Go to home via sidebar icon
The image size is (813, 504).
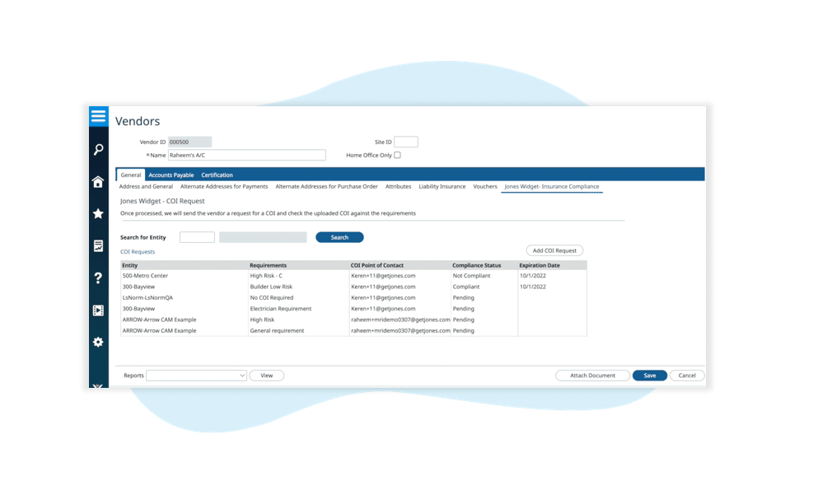coord(98,182)
